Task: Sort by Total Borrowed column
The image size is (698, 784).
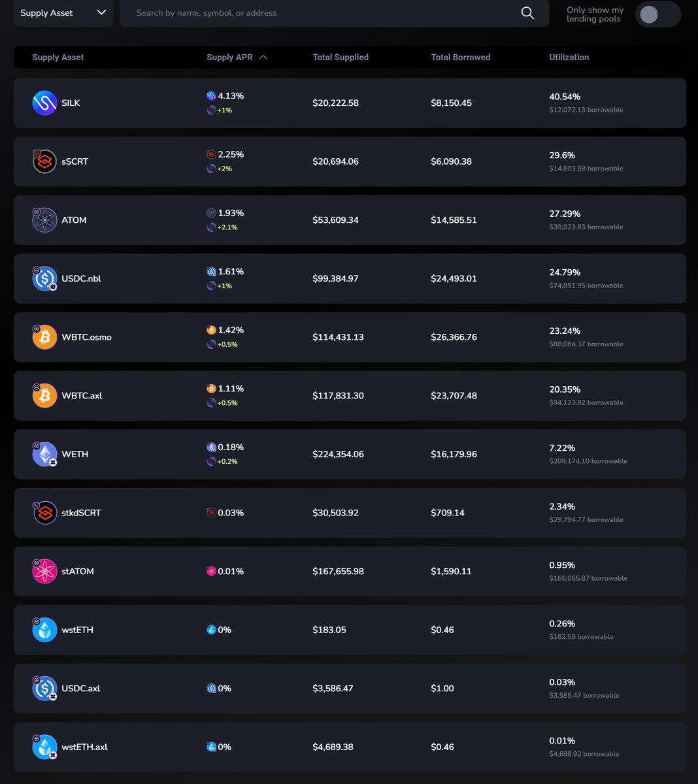Action: (461, 57)
